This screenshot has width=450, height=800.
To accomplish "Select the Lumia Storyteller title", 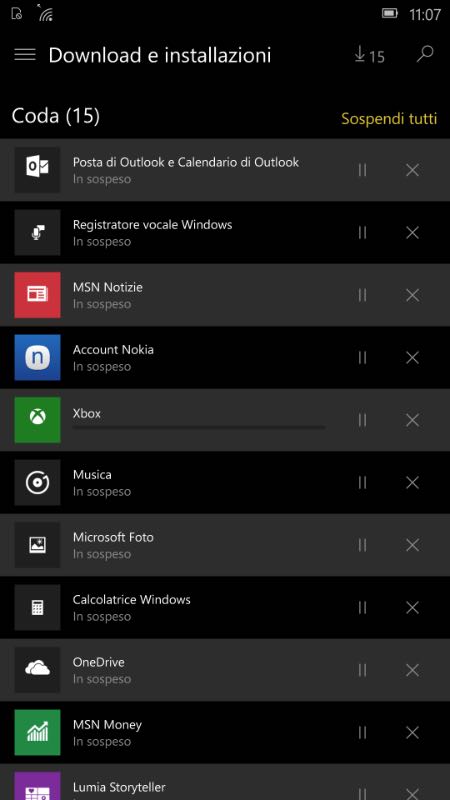I will point(119,788).
